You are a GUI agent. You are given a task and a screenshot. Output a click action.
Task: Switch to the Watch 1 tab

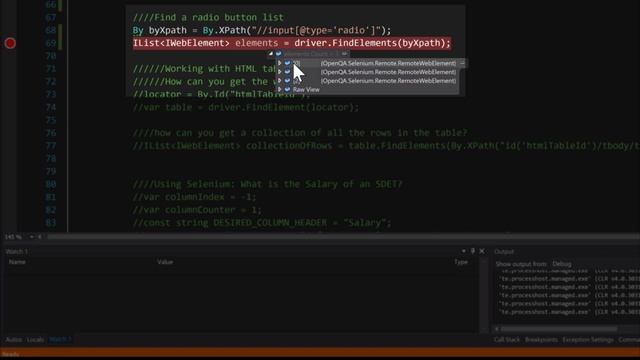tap(60, 340)
